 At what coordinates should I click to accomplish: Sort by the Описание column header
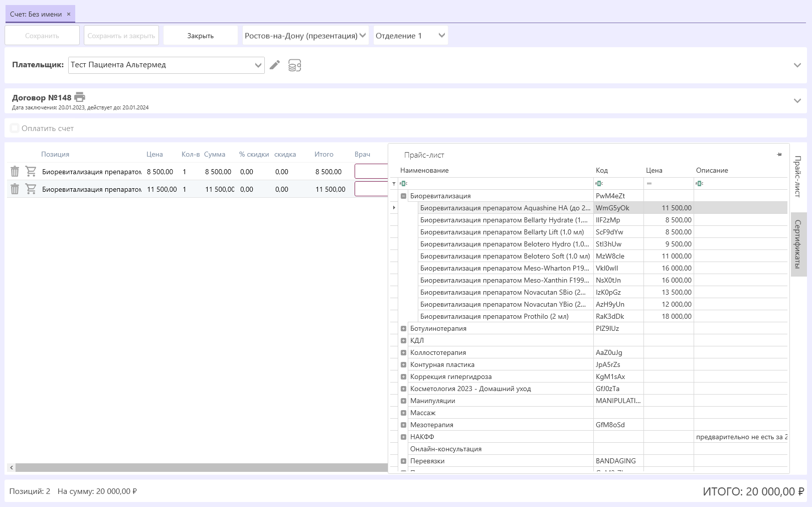tap(712, 170)
